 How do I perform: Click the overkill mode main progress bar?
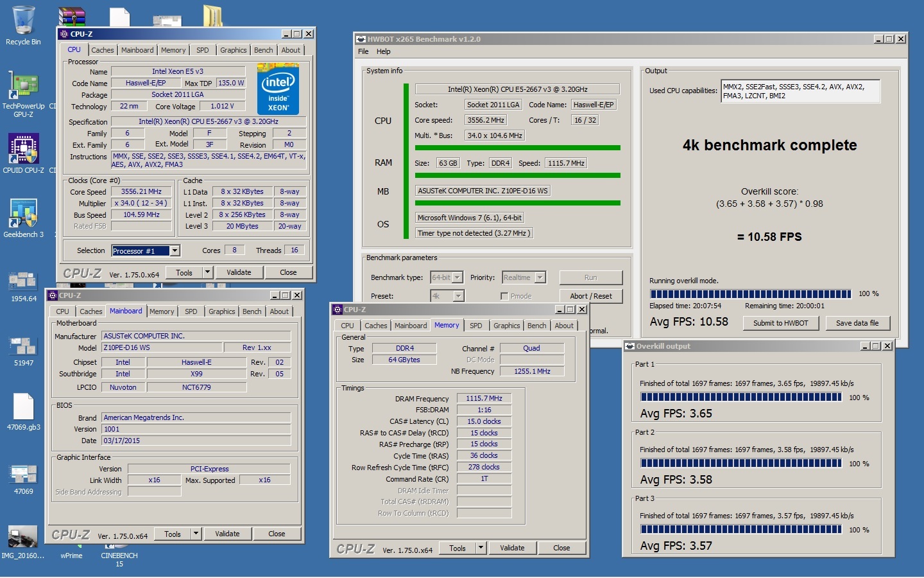751,293
